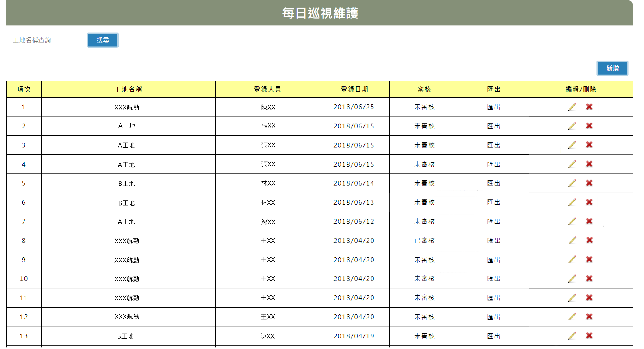Click 匯出 on row 5
Viewport: 644px width, 349px height.
tap(494, 183)
